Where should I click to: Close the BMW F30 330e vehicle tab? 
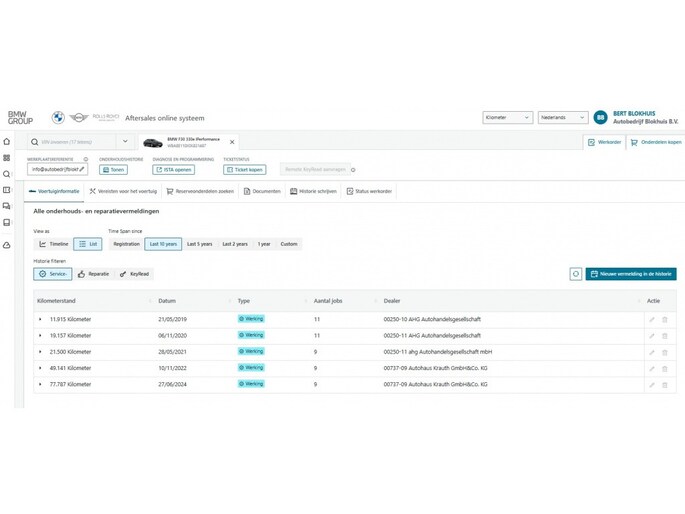(x=232, y=142)
